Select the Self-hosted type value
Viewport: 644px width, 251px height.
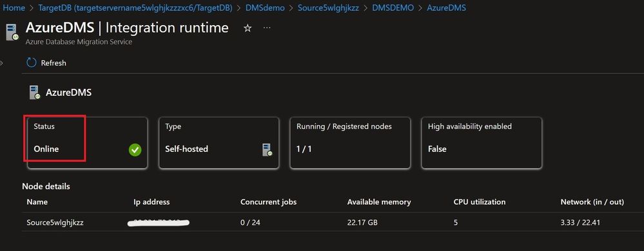(186, 149)
